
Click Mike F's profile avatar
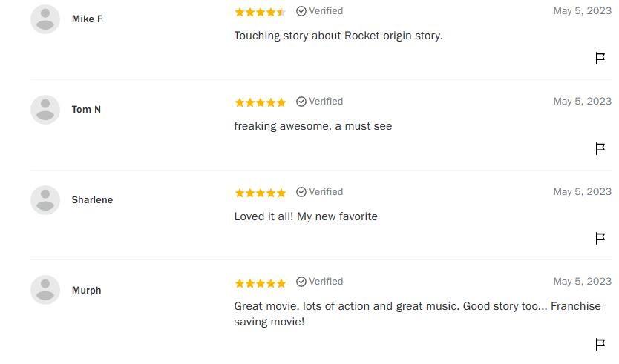point(45,19)
